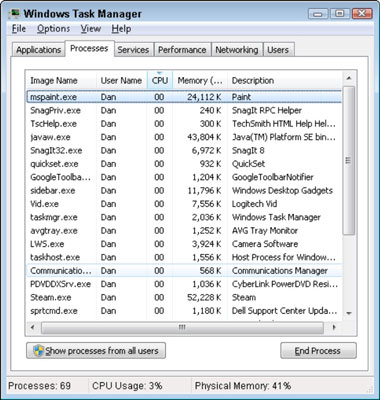Maximize the Task Manager window
Image resolution: width=380 pixels, height=400 pixels.
point(339,14)
